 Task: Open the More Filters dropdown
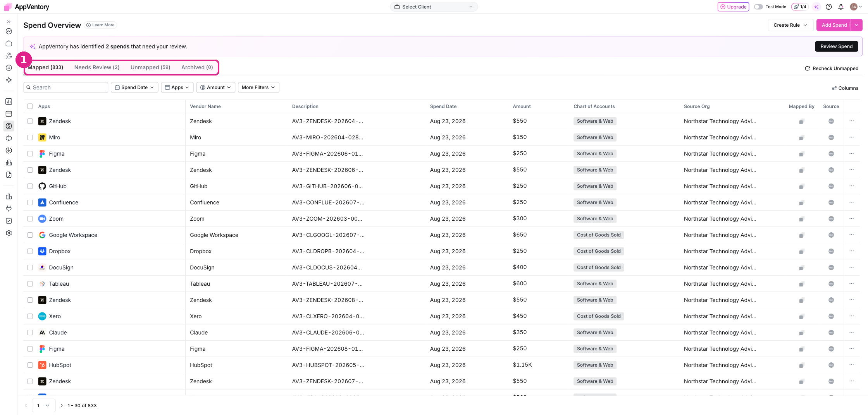[258, 87]
